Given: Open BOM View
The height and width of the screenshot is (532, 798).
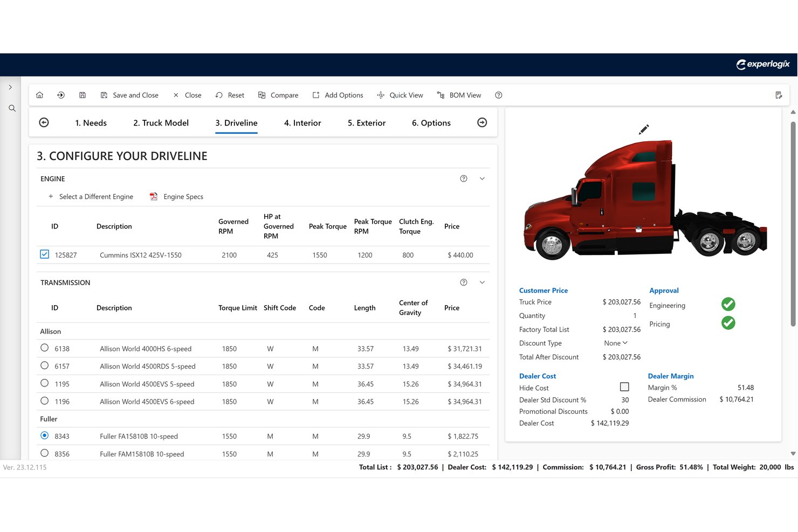Looking at the screenshot, I should (459, 95).
